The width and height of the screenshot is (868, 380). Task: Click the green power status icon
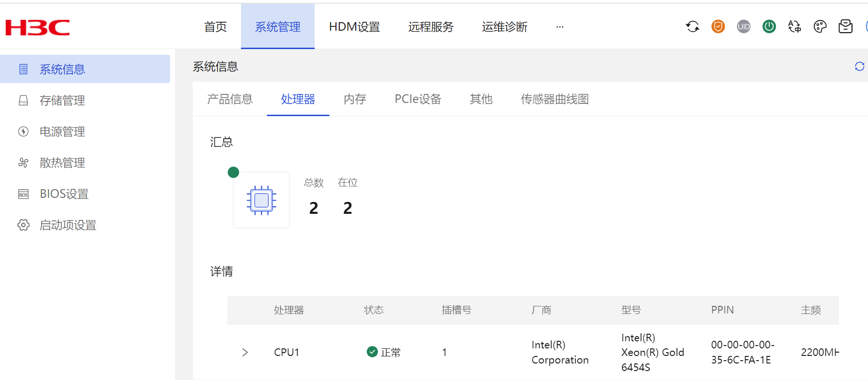[x=769, y=27]
